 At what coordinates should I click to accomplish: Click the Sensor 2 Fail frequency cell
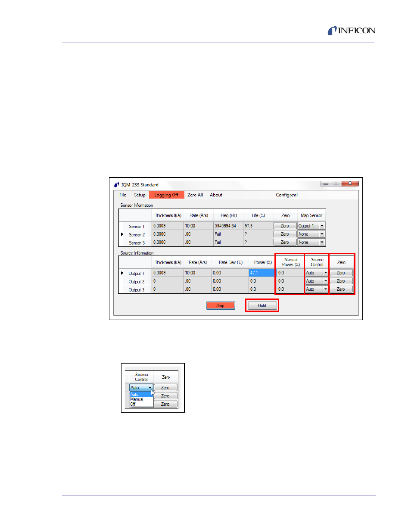coord(228,234)
